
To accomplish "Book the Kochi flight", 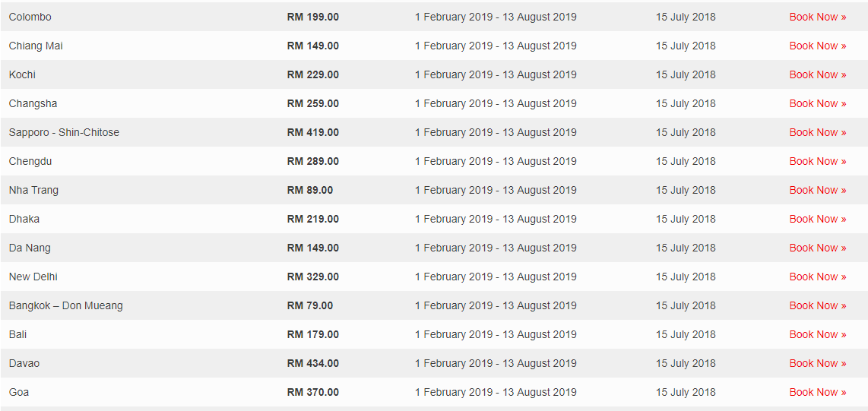I will point(817,74).
